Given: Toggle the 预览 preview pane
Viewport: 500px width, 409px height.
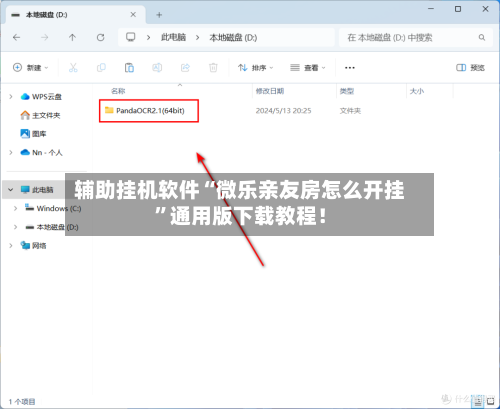Looking at the screenshot, I should click(x=470, y=68).
